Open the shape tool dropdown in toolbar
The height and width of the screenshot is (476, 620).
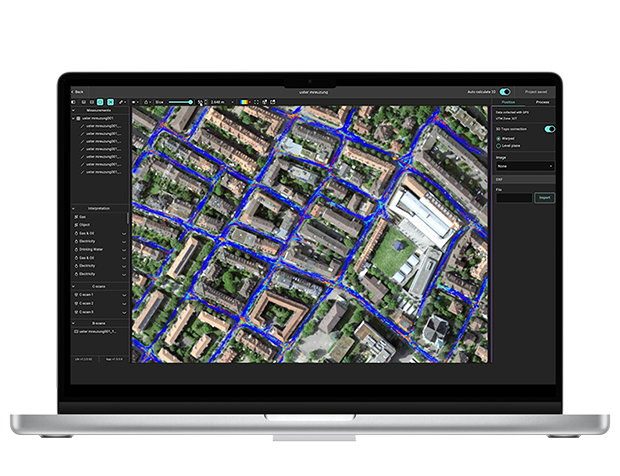tap(147, 102)
